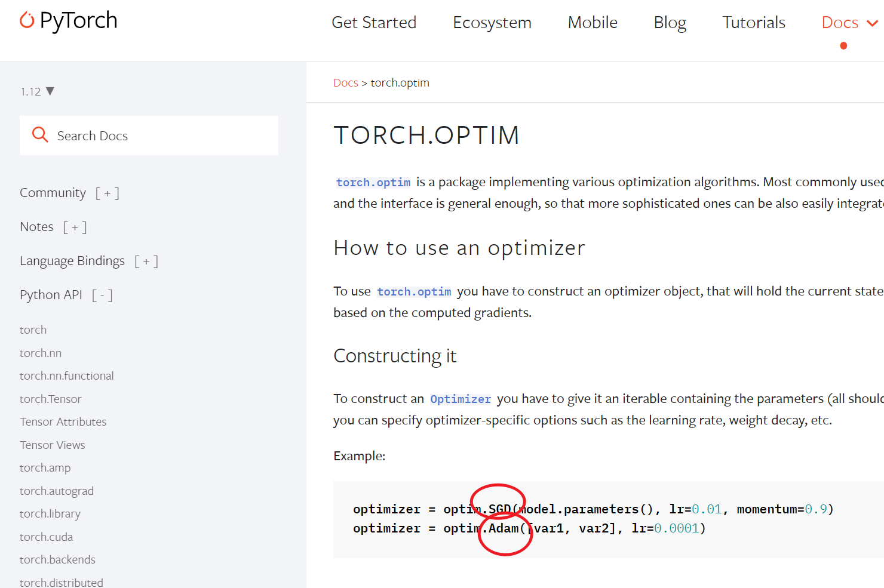The image size is (884, 588).
Task: Open torch.library in the sidebar
Action: [x=50, y=513]
